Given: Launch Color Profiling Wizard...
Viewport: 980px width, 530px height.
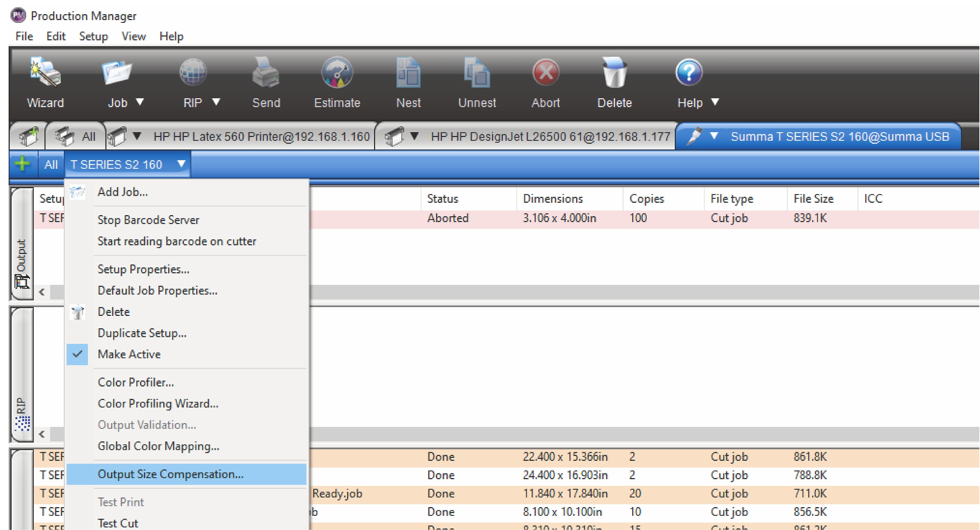Looking at the screenshot, I should coord(187,403).
